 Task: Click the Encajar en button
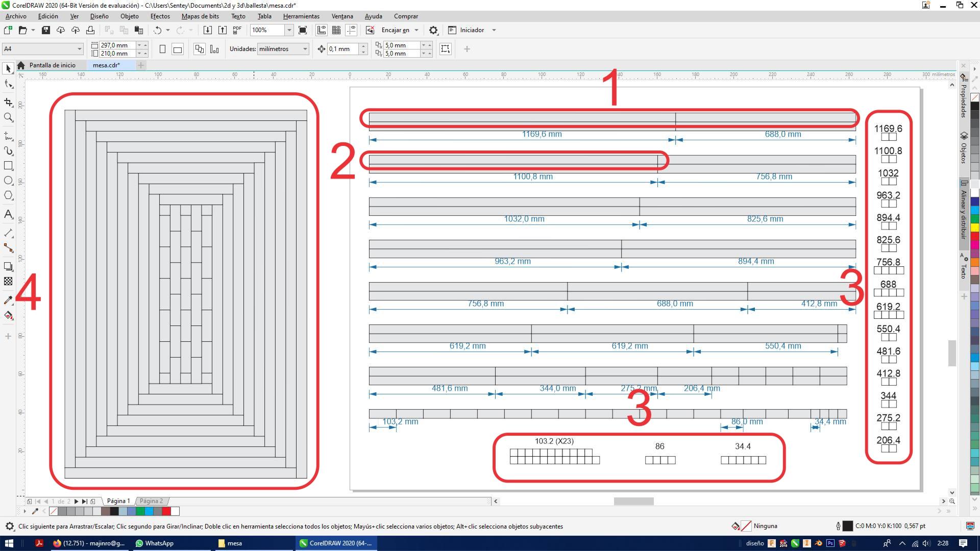(395, 30)
